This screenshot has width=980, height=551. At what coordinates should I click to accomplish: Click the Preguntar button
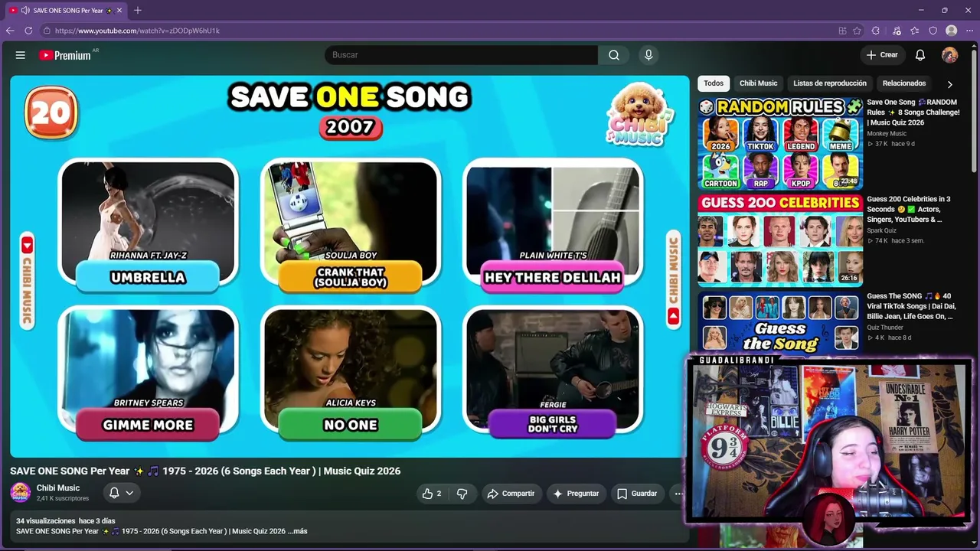tap(576, 494)
